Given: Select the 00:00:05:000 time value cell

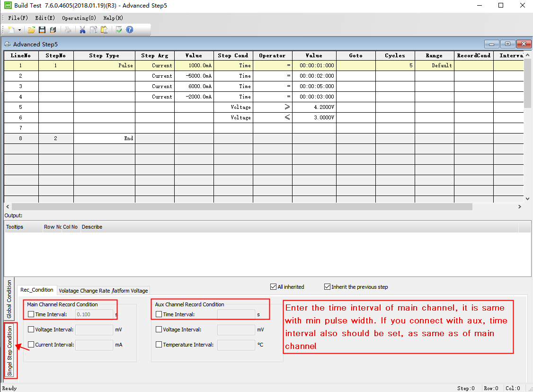Looking at the screenshot, I should [x=314, y=86].
